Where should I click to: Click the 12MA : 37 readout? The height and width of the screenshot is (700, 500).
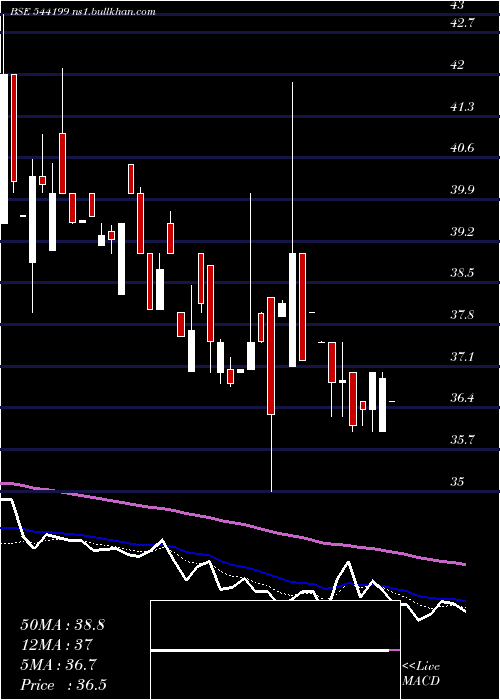(x=56, y=645)
